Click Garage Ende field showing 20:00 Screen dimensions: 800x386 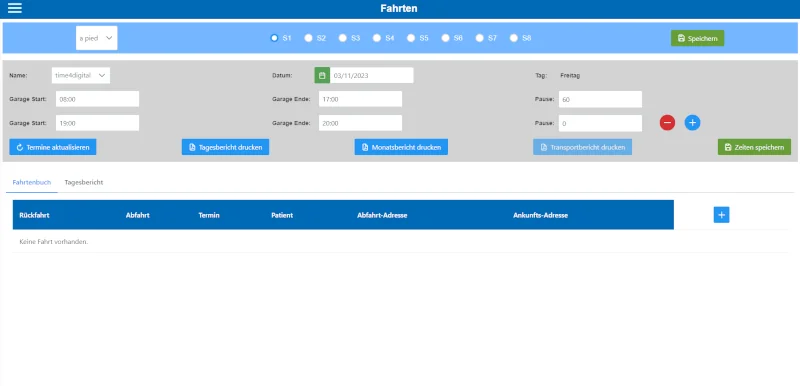click(x=360, y=123)
